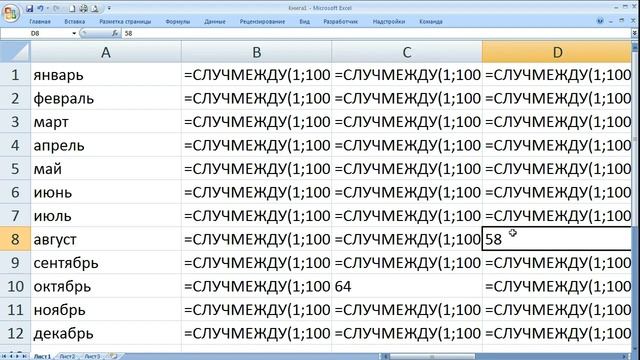Select cell with февраль
This screenshot has height=360, width=640.
(106, 98)
